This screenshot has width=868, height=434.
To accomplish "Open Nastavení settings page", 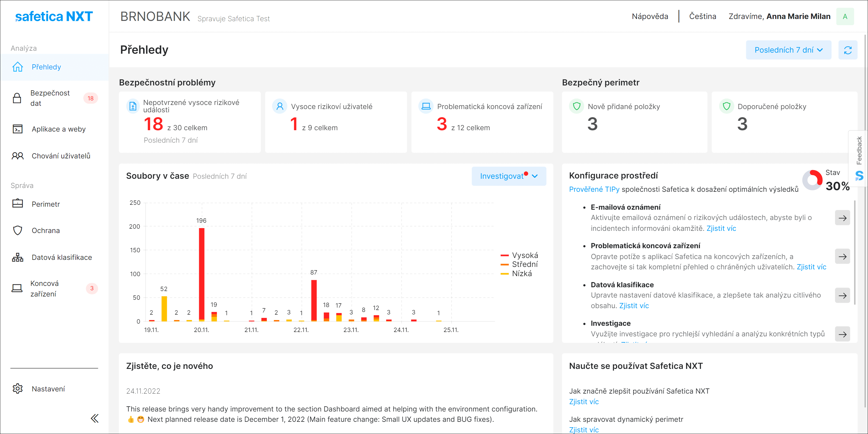I will click(x=55, y=389).
